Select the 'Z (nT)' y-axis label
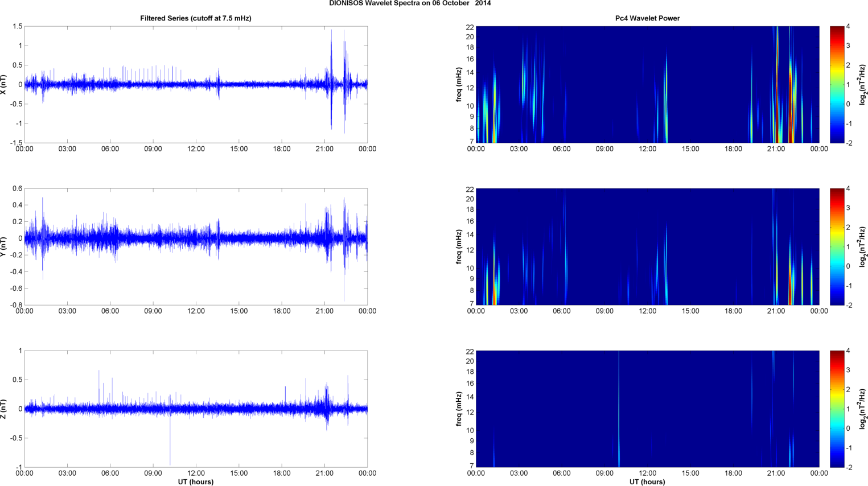This screenshot has height=486, width=868. (4, 409)
